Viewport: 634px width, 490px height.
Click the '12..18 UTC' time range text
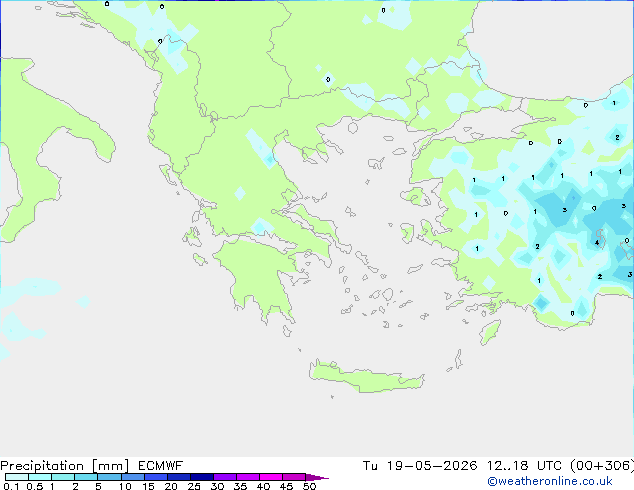coord(524,466)
